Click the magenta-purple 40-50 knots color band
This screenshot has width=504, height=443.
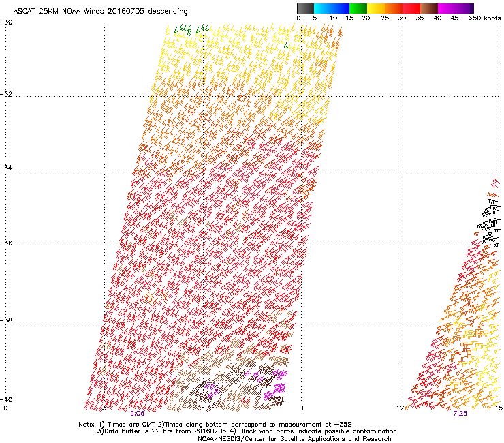(x=456, y=8)
